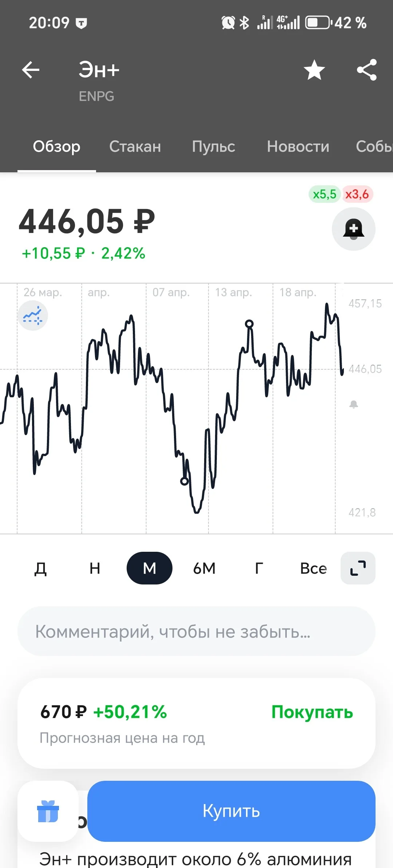This screenshot has height=868, width=393.
Task: Tap the blue Купить button
Action: [231, 811]
